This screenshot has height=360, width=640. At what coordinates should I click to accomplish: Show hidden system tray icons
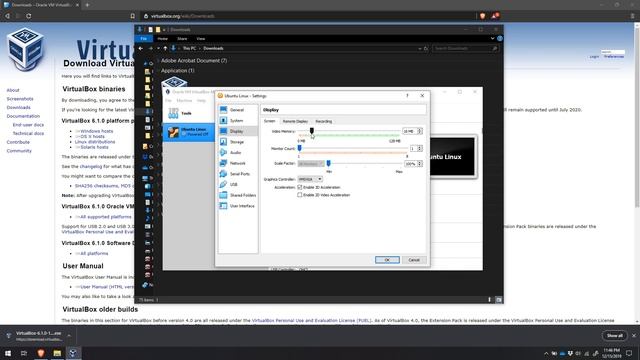coord(546,353)
